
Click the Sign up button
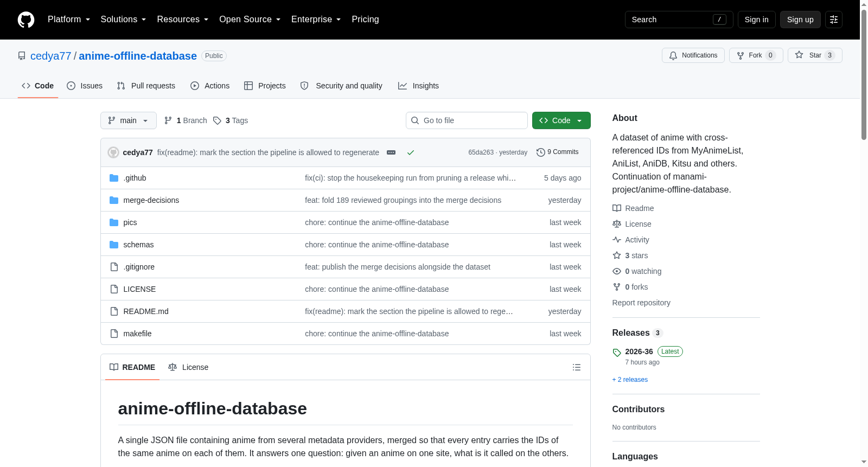click(x=800, y=20)
